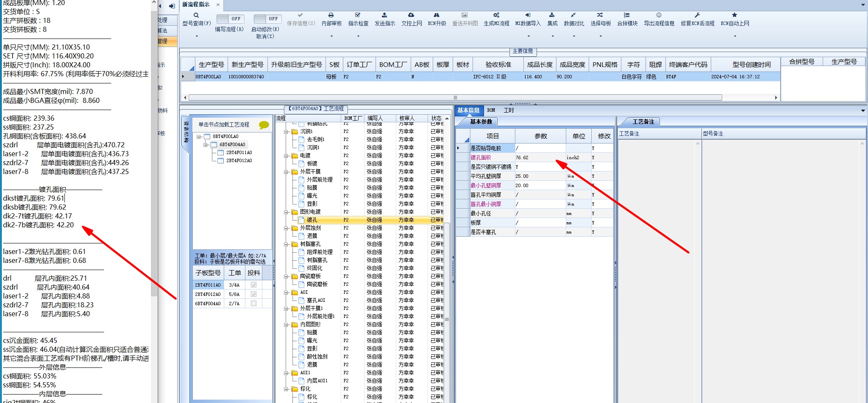
Task: Click the 选择母板 shuffle icon
Action: [x=600, y=15]
